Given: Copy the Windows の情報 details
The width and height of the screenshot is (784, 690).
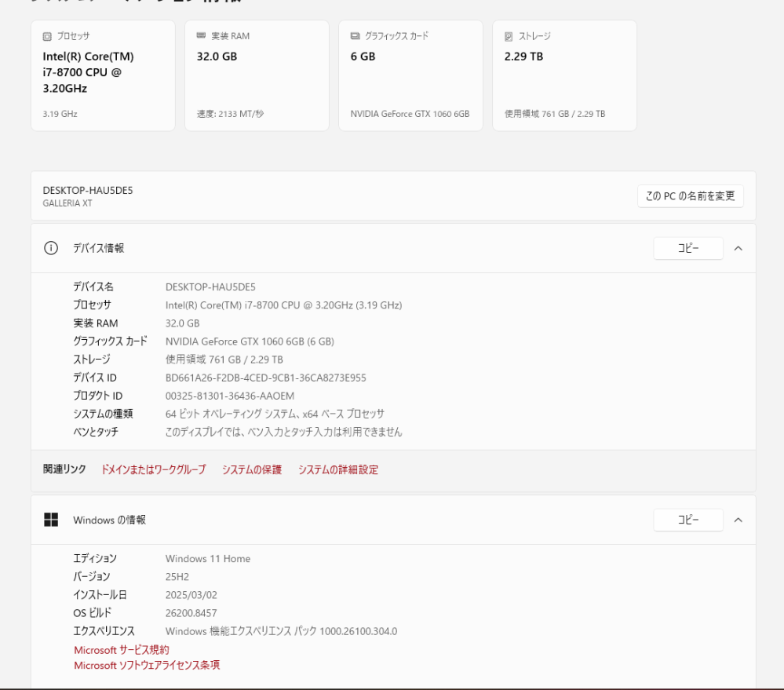Looking at the screenshot, I should click(x=688, y=520).
